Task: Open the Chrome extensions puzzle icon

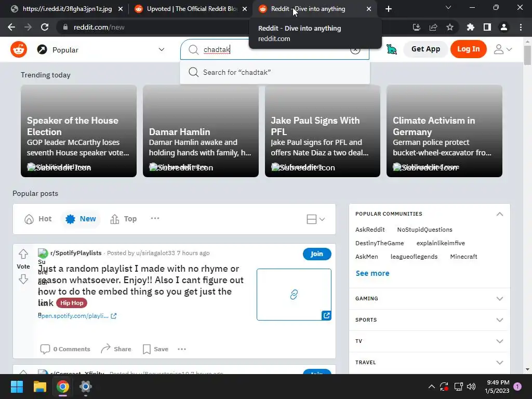Action: tap(470, 27)
